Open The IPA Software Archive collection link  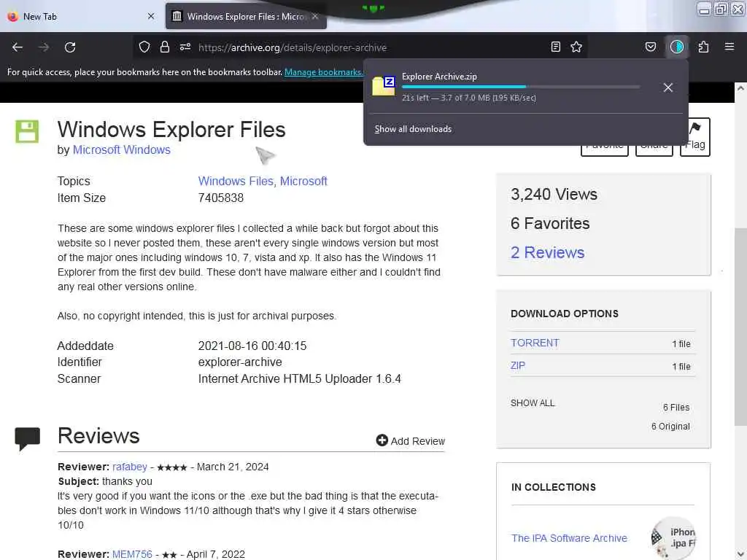click(x=569, y=538)
